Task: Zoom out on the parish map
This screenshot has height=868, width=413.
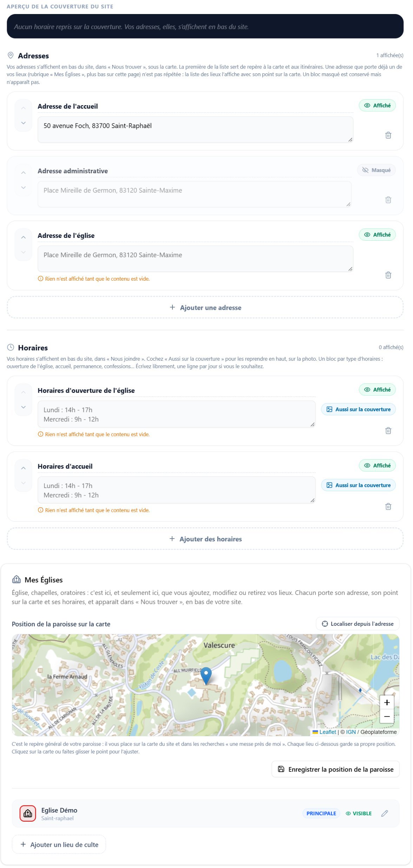Action: click(387, 717)
